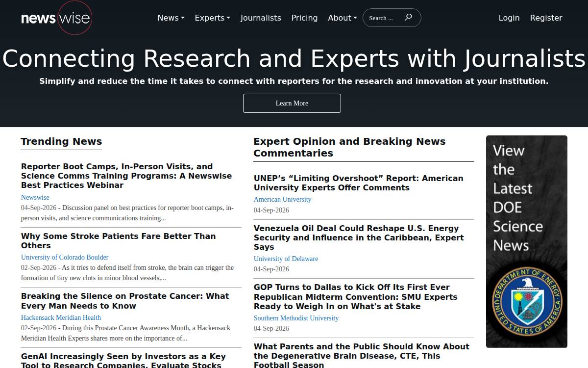Screen dimensions: 588x368
Task: Expand the Experts dropdown menu
Action: [212, 18]
